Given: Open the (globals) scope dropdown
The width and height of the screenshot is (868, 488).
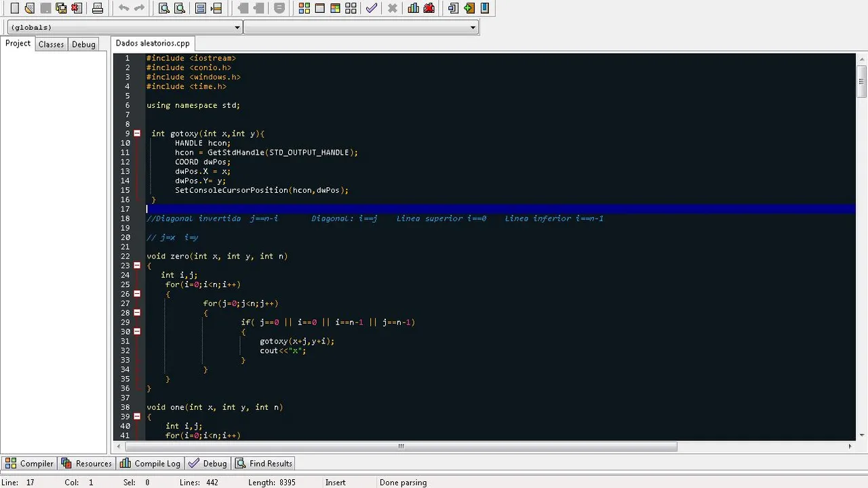Looking at the screenshot, I should (125, 27).
